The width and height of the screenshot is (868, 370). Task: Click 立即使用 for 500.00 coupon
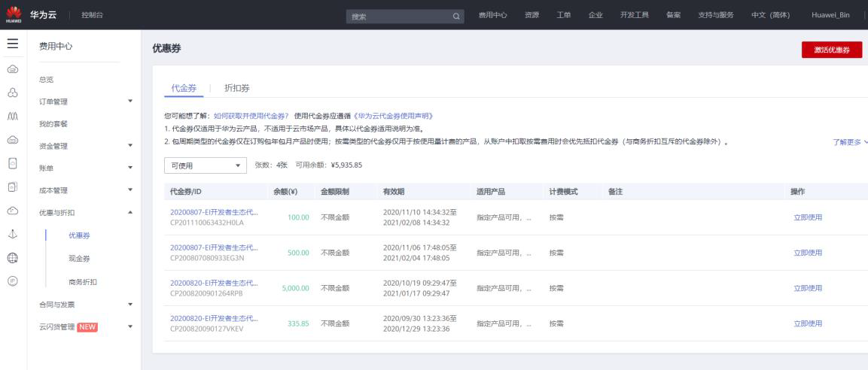808,253
